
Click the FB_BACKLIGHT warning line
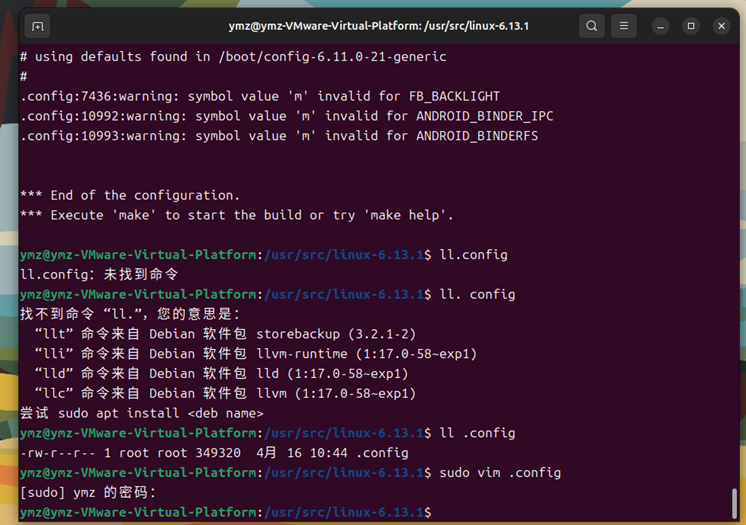point(260,96)
